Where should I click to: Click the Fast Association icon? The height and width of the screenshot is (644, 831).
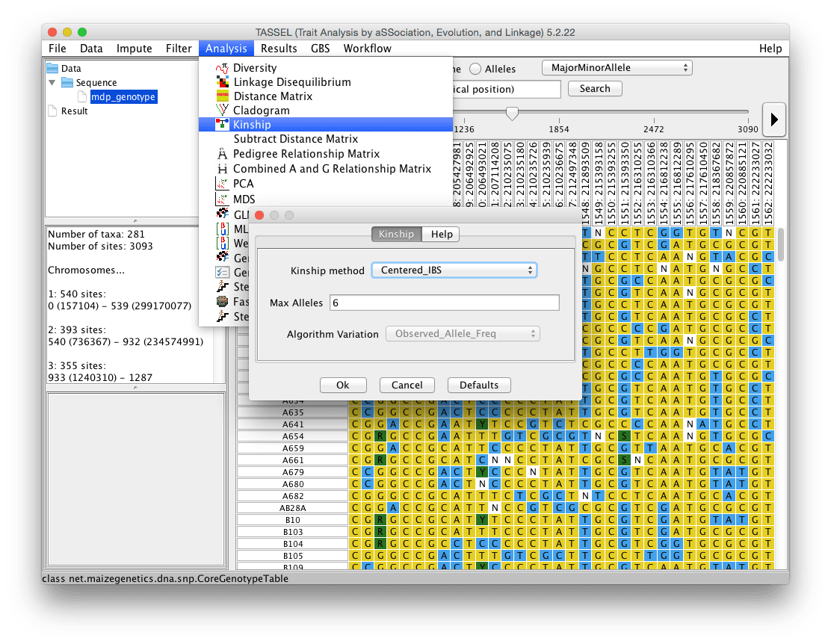(223, 301)
